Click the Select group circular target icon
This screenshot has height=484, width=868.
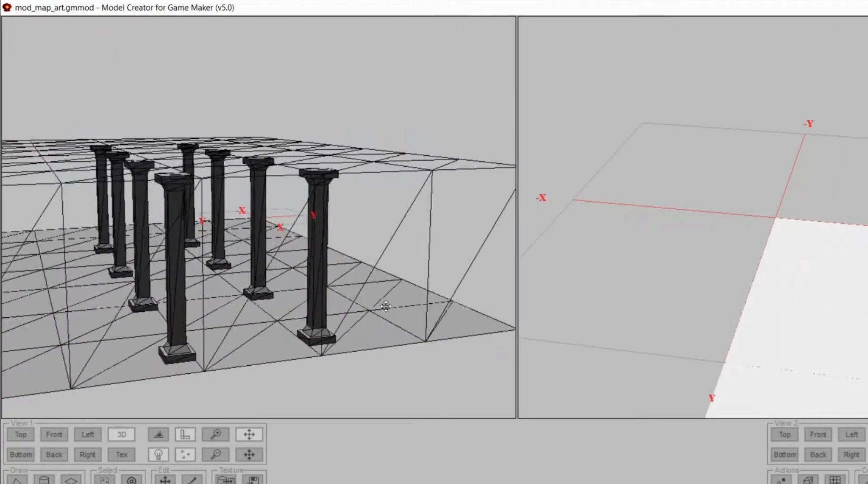[131, 480]
